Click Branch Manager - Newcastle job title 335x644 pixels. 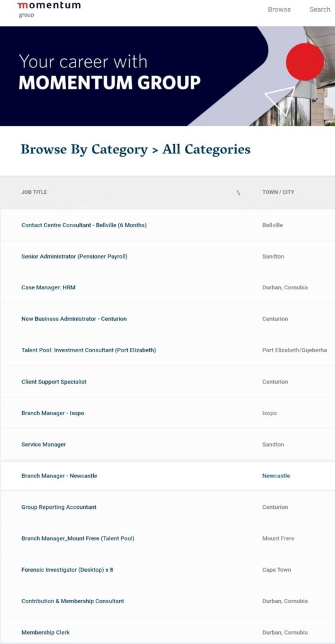pos(59,475)
